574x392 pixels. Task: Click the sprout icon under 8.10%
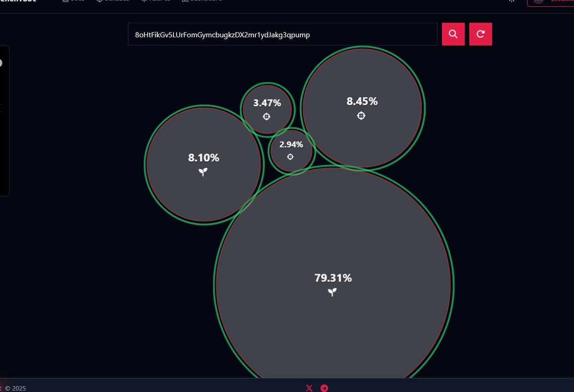pyautogui.click(x=203, y=172)
